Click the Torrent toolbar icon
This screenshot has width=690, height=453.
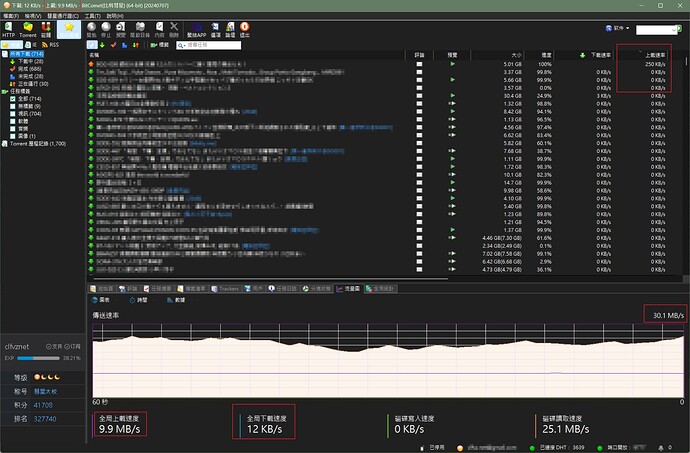pyautogui.click(x=28, y=29)
